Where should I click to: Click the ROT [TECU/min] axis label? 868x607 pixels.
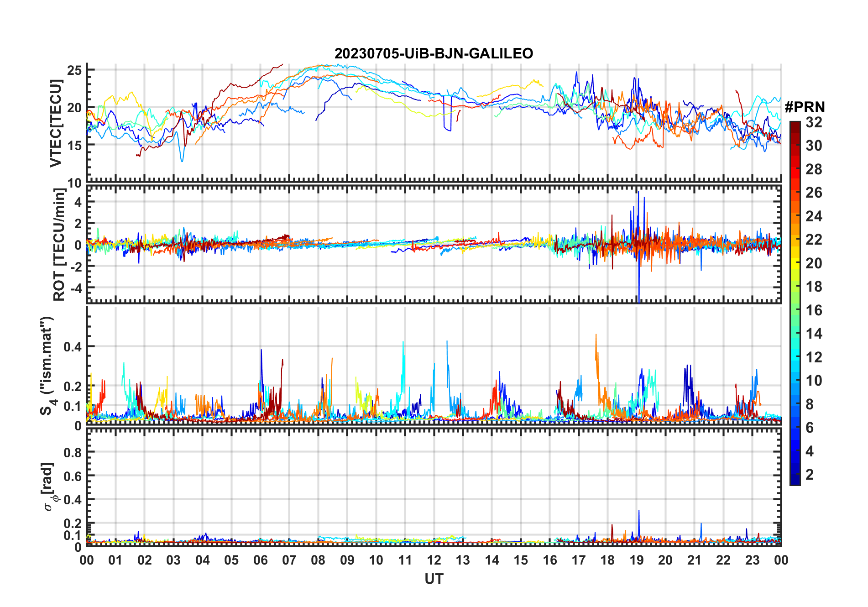click(59, 245)
